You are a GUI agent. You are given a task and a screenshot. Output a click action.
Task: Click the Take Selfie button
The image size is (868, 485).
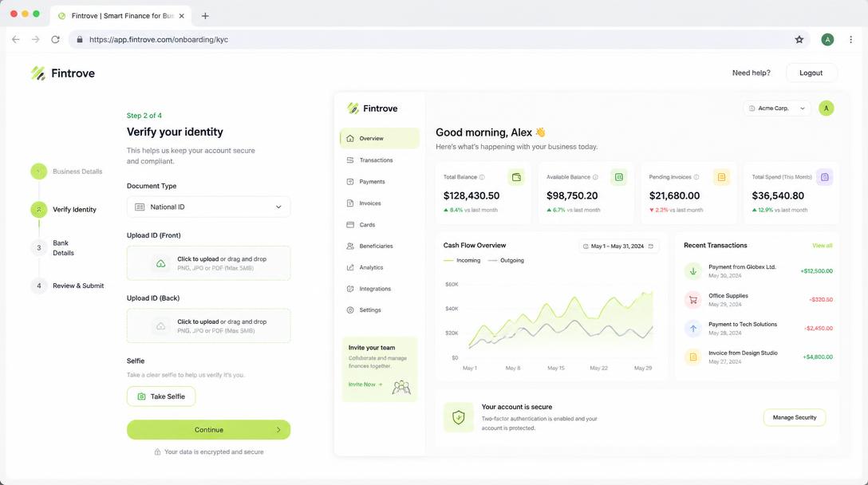tap(161, 396)
